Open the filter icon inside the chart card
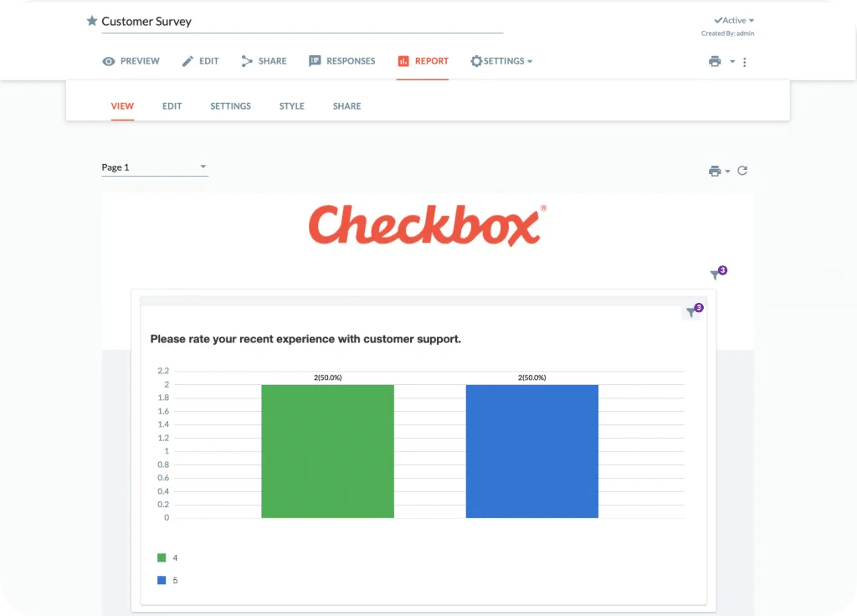The height and width of the screenshot is (616, 857). (691, 311)
